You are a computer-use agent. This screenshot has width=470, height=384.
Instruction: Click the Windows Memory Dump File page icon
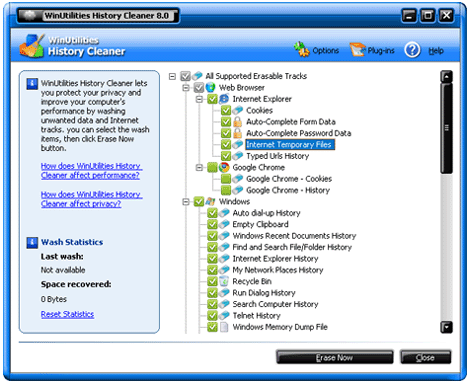click(224, 327)
